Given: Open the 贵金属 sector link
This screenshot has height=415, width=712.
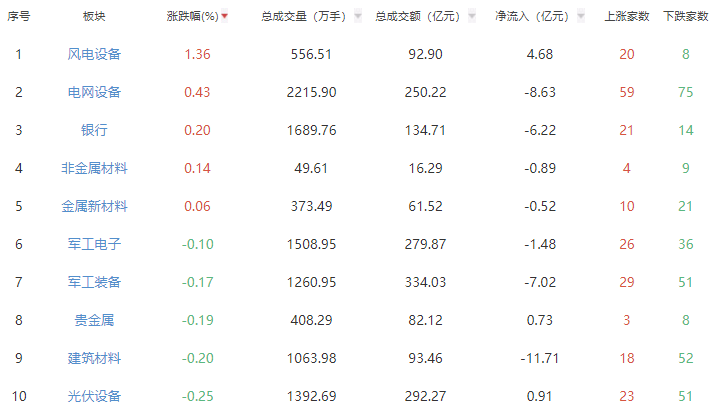Looking at the screenshot, I should point(94,320).
